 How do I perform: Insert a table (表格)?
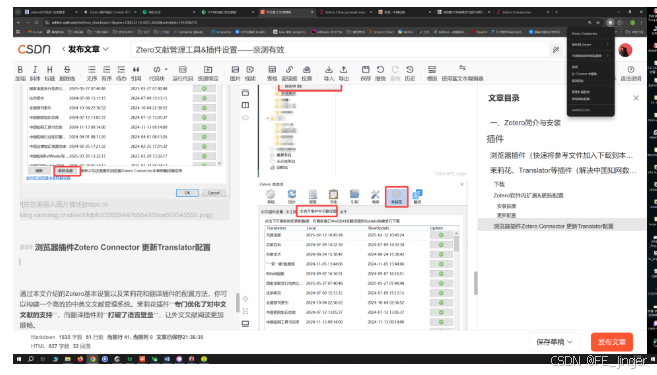tap(272, 73)
